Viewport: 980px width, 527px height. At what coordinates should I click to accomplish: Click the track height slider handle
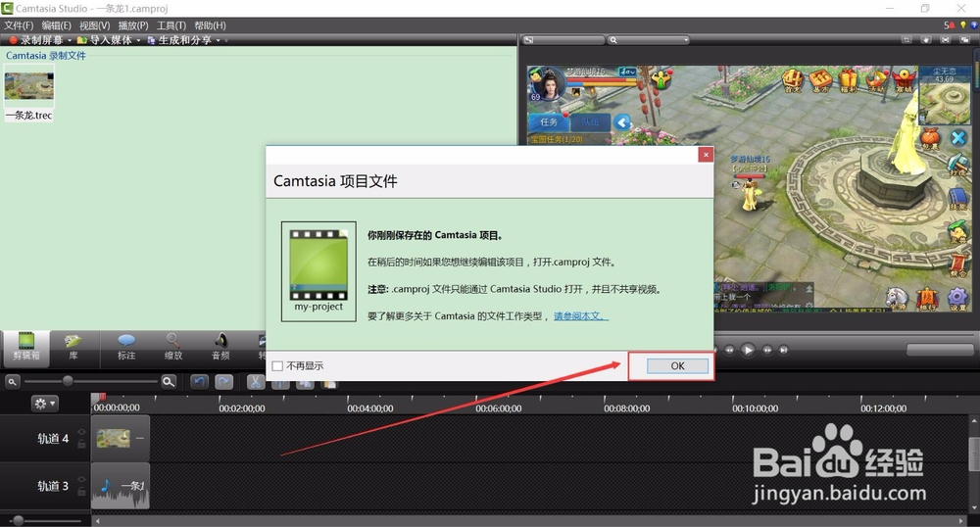pos(18,520)
